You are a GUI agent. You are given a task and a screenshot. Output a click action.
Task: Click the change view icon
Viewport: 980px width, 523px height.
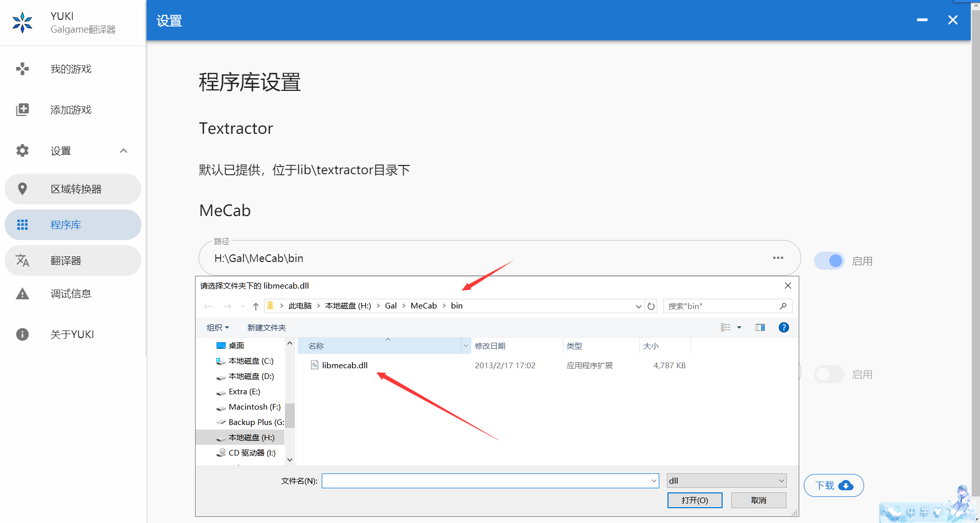click(726, 327)
